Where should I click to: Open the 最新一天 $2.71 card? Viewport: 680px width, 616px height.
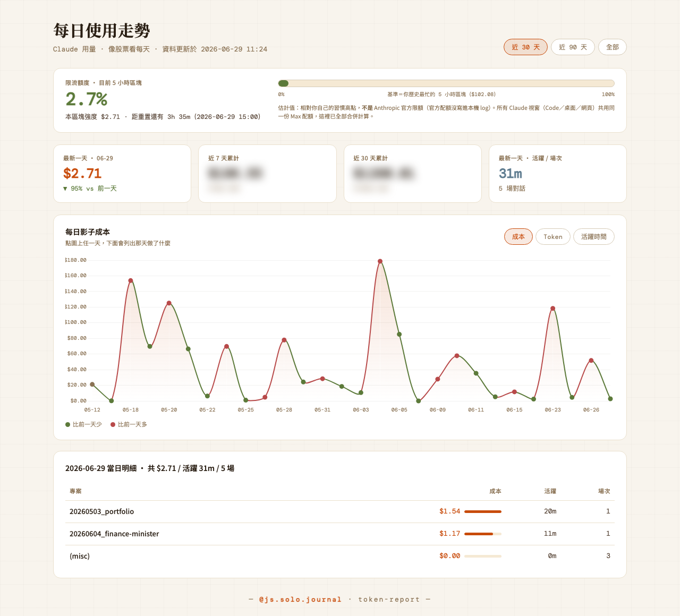coord(122,174)
